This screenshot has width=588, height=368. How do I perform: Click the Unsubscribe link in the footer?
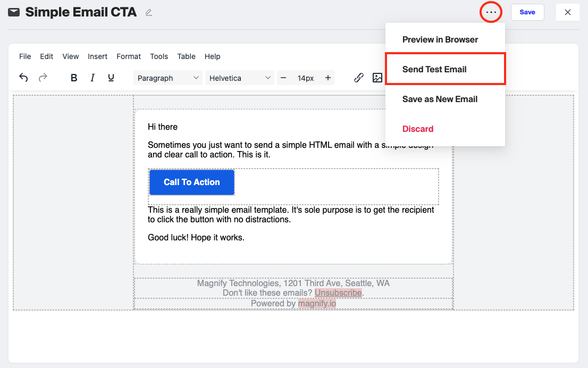pos(339,292)
